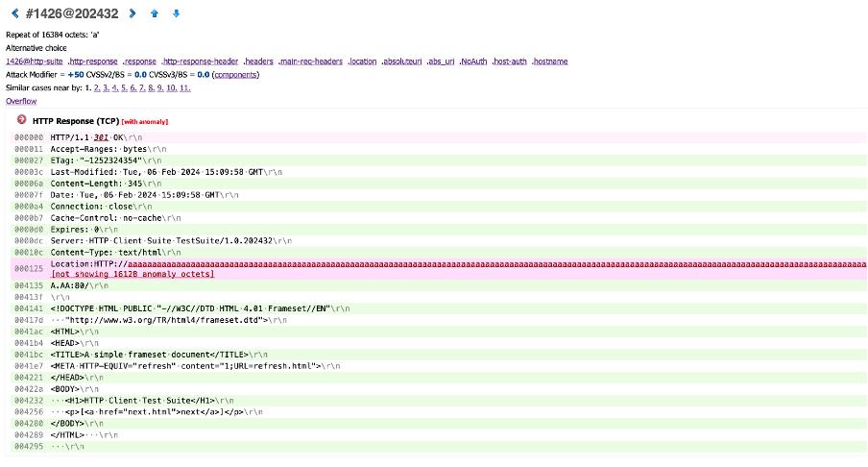Select the Date header line
The height and width of the screenshot is (467, 868).
click(439, 195)
